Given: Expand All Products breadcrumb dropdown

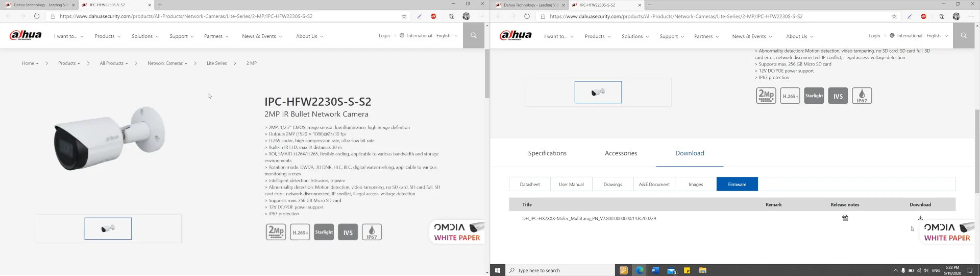Looking at the screenshot, I should [x=114, y=63].
